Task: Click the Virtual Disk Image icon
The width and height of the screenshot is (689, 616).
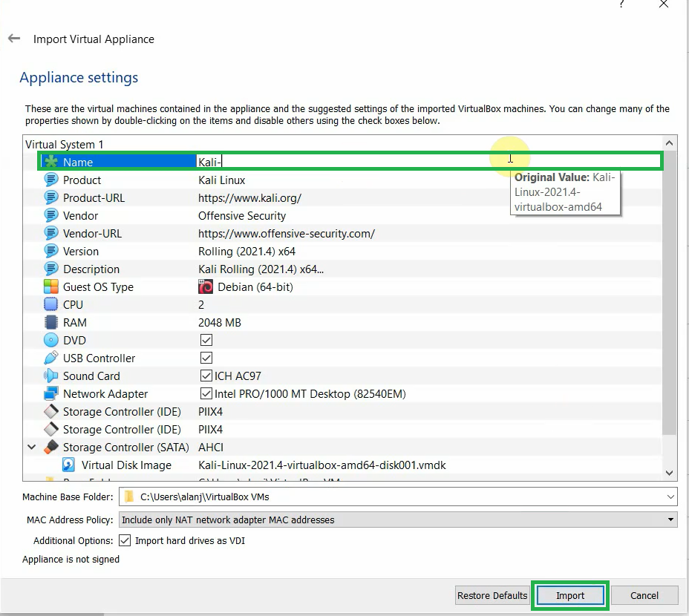Action: 68,465
